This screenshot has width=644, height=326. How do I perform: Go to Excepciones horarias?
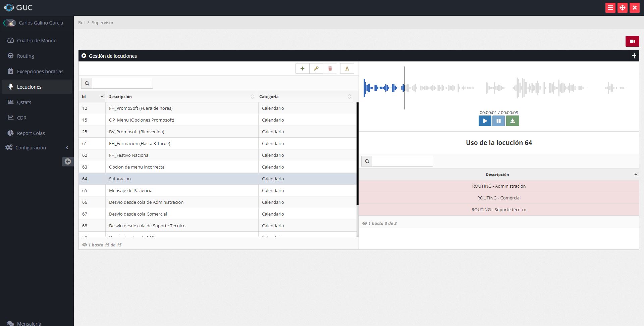tap(37, 71)
